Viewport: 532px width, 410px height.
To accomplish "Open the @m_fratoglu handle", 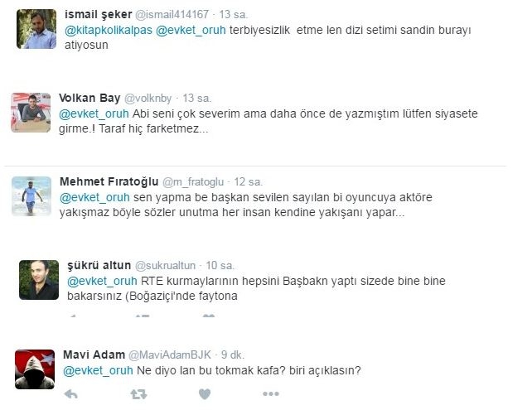I will [193, 182].
